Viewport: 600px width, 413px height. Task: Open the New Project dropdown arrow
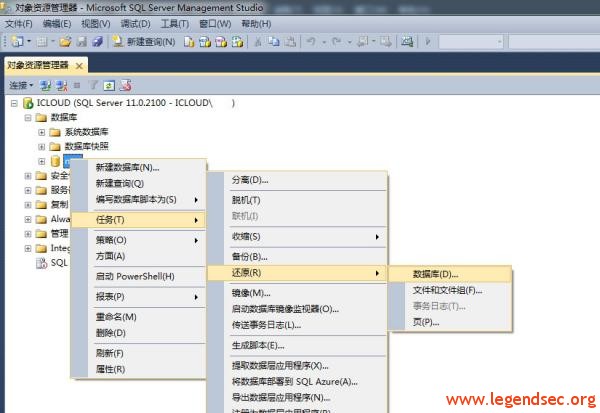point(28,41)
